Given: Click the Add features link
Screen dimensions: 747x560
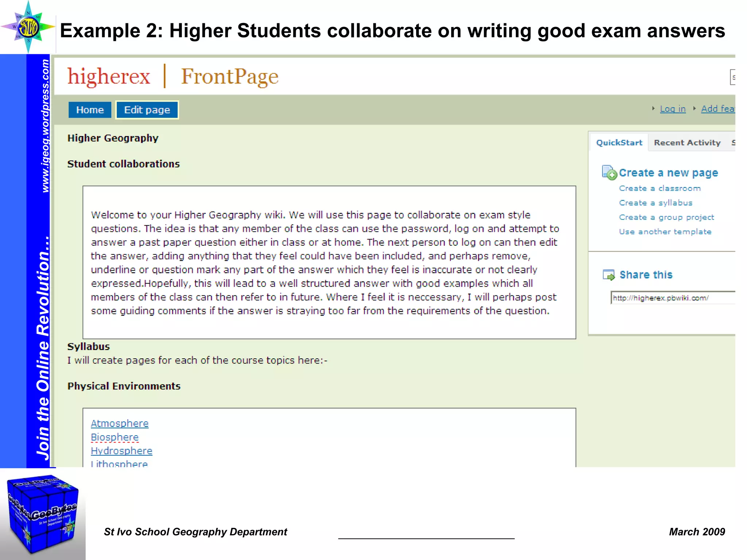Looking at the screenshot, I should [x=717, y=109].
